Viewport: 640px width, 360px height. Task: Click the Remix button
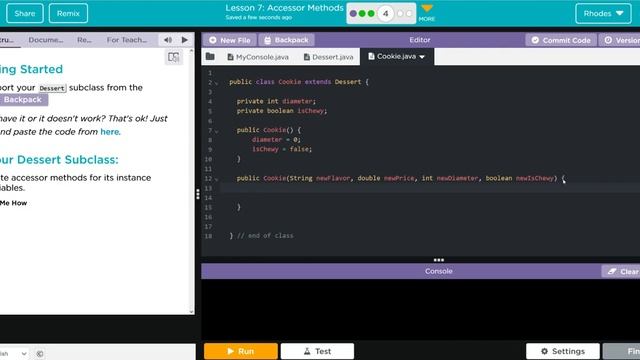[68, 13]
